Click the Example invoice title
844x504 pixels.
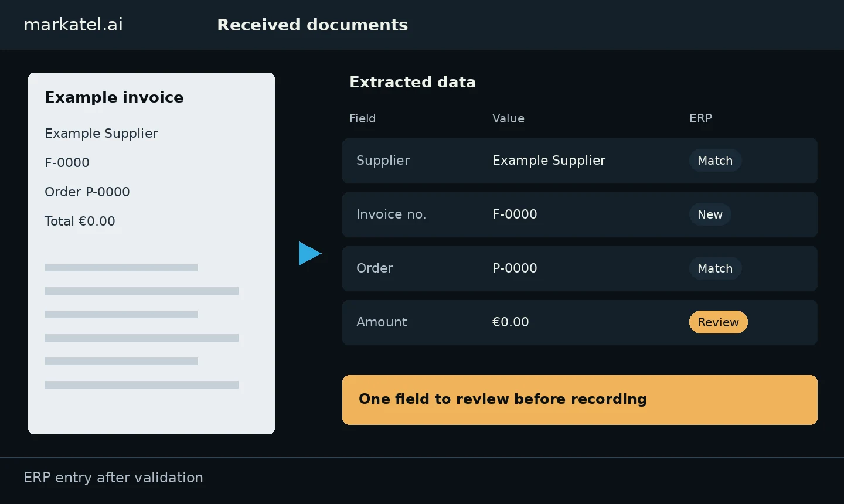(x=114, y=97)
